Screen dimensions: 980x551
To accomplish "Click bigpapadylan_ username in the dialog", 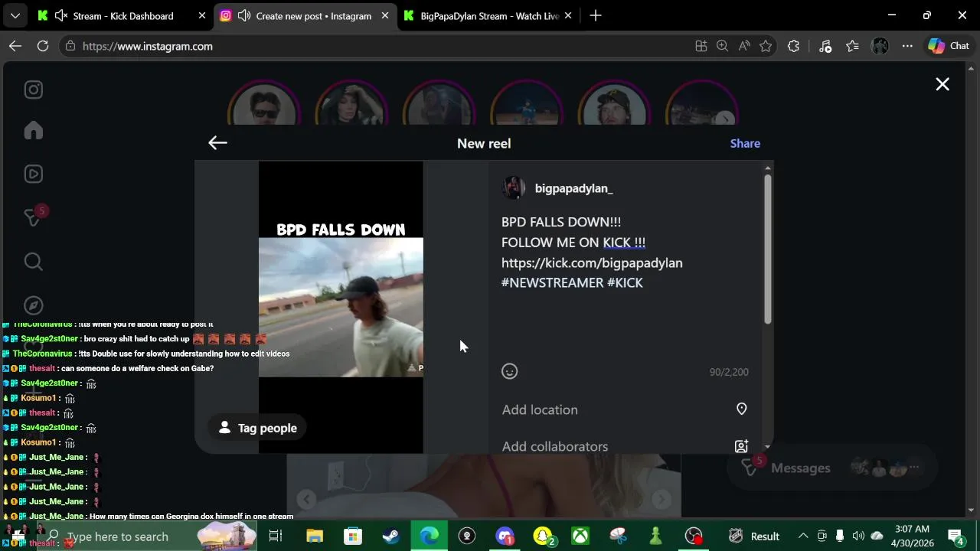I will click(x=574, y=188).
